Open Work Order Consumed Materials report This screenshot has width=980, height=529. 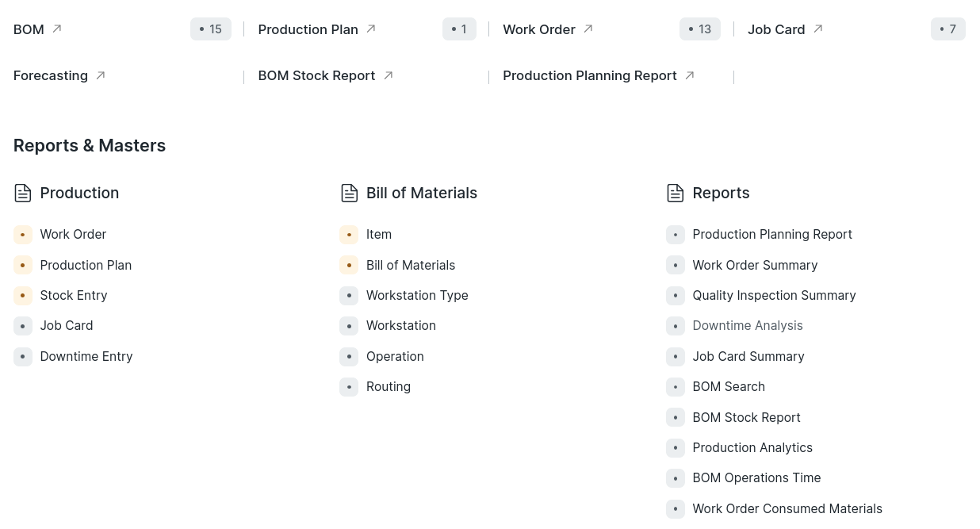787,508
